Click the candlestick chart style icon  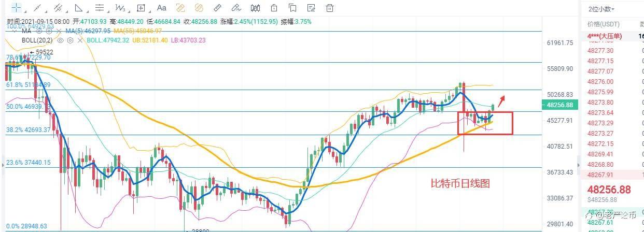tap(255, 8)
